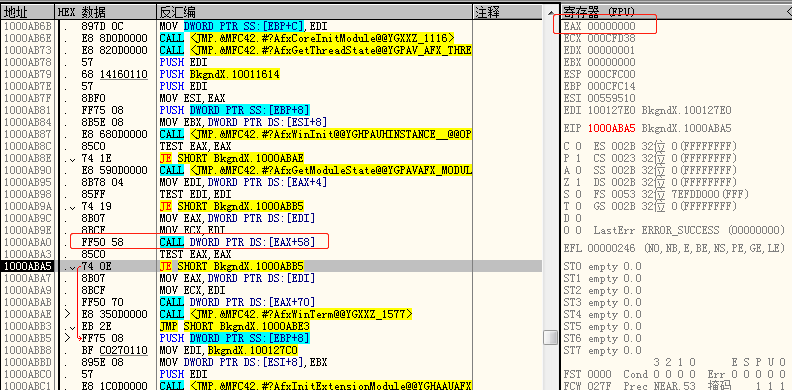Toggle the Z flag bit value
Viewport: 792px width, 390px height.
coord(578,182)
